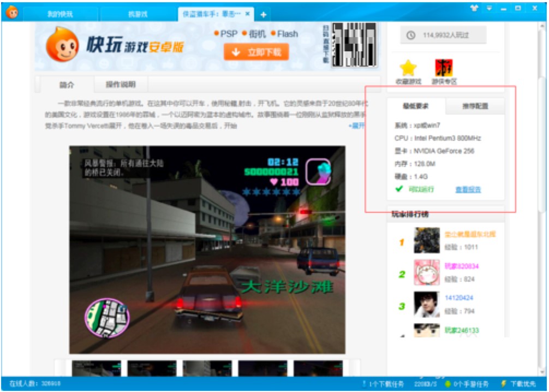Click the large game screenshot of 大洋沙滩

coord(207,250)
